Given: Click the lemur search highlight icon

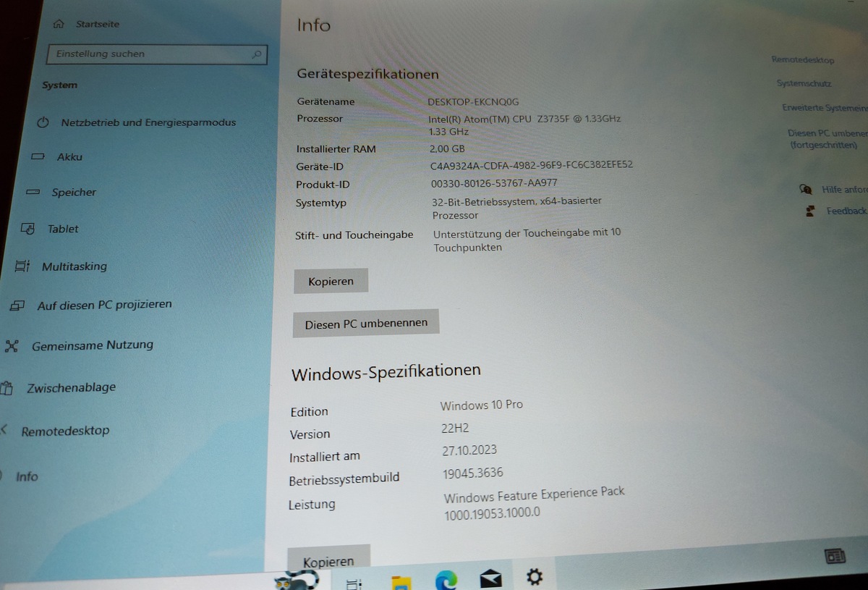Looking at the screenshot, I should (x=297, y=581).
